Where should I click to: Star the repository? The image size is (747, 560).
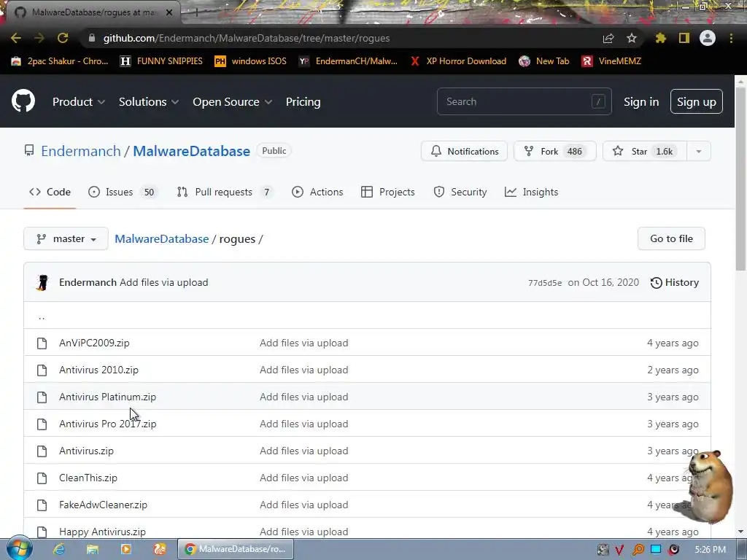645,151
